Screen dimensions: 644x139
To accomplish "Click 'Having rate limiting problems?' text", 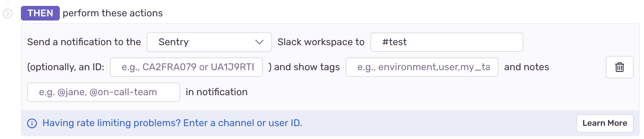I will (112, 123).
